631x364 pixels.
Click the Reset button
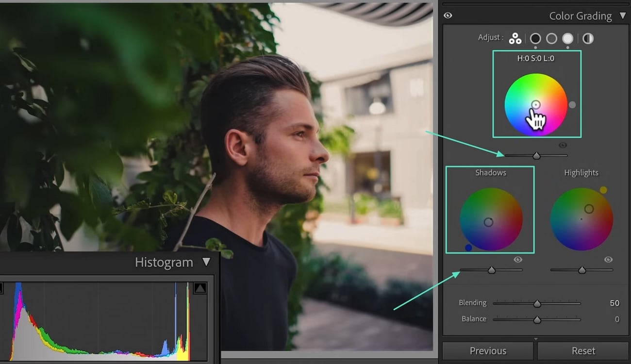583,350
